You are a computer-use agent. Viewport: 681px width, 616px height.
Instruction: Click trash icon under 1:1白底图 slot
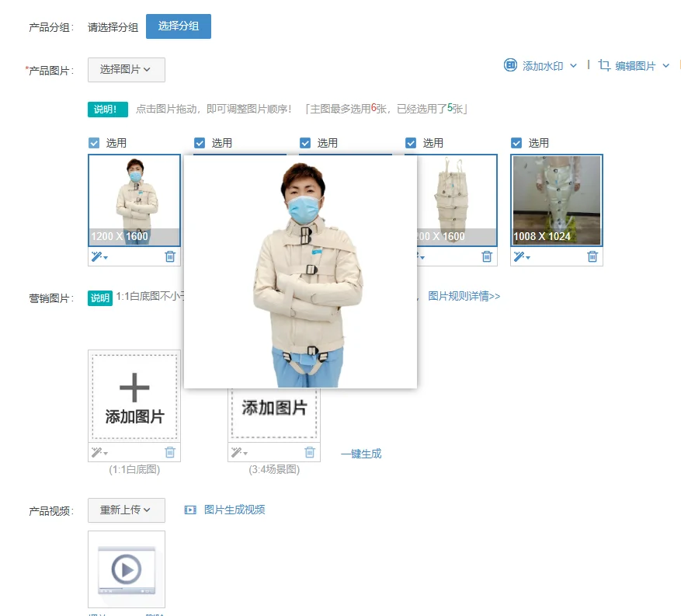click(x=170, y=453)
